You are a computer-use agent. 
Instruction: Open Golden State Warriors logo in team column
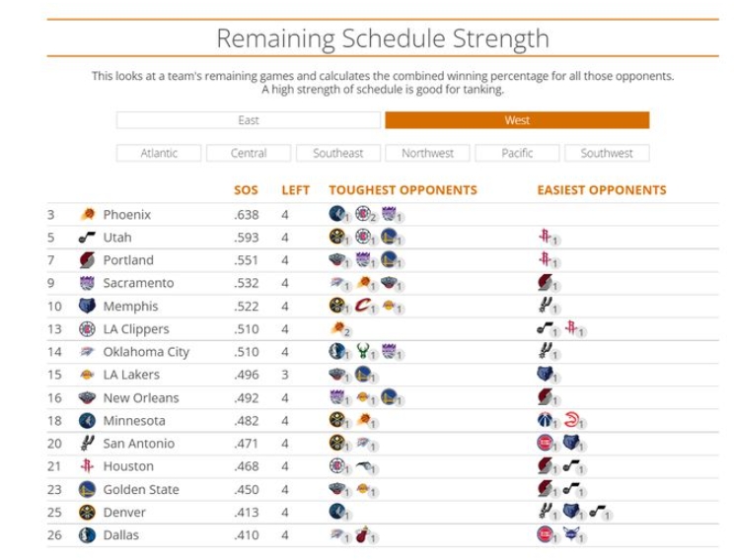87,489
